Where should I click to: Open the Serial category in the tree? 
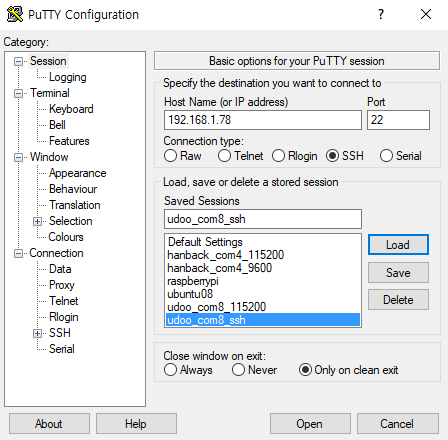62,349
